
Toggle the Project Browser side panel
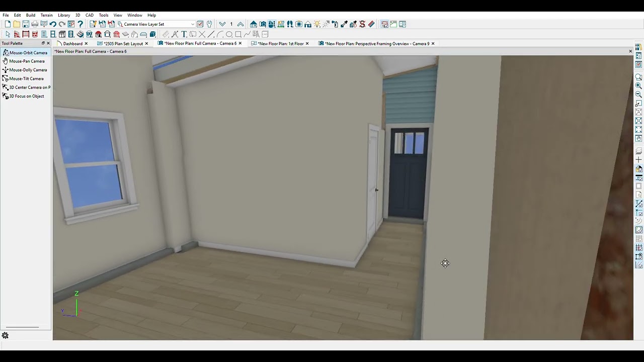pyautogui.click(x=638, y=56)
